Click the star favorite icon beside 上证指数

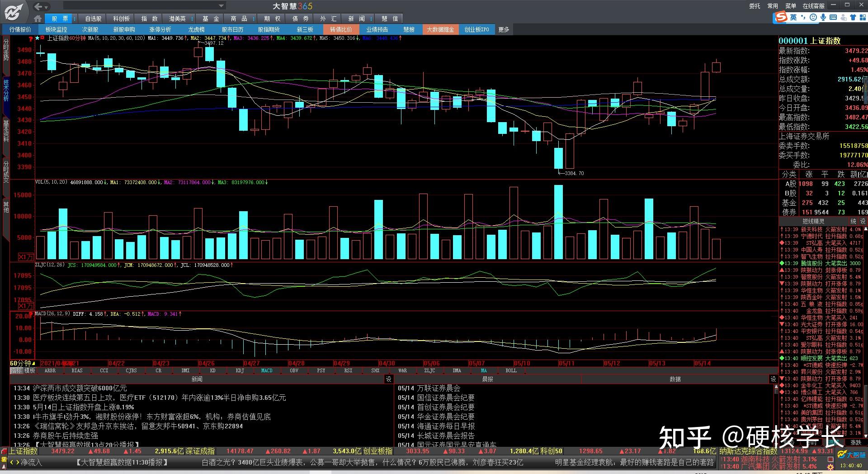(38, 38)
